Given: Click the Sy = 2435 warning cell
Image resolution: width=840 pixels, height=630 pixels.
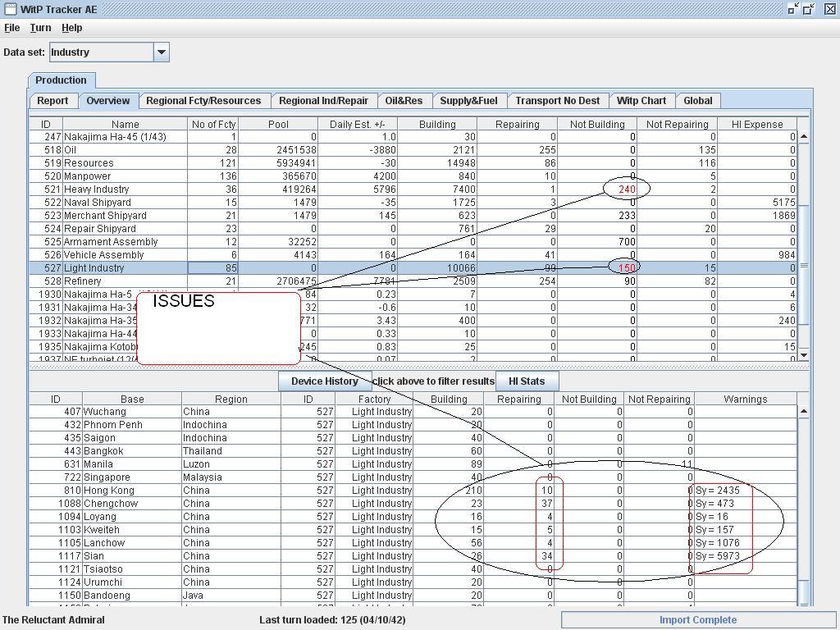Looking at the screenshot, I should click(x=745, y=491).
